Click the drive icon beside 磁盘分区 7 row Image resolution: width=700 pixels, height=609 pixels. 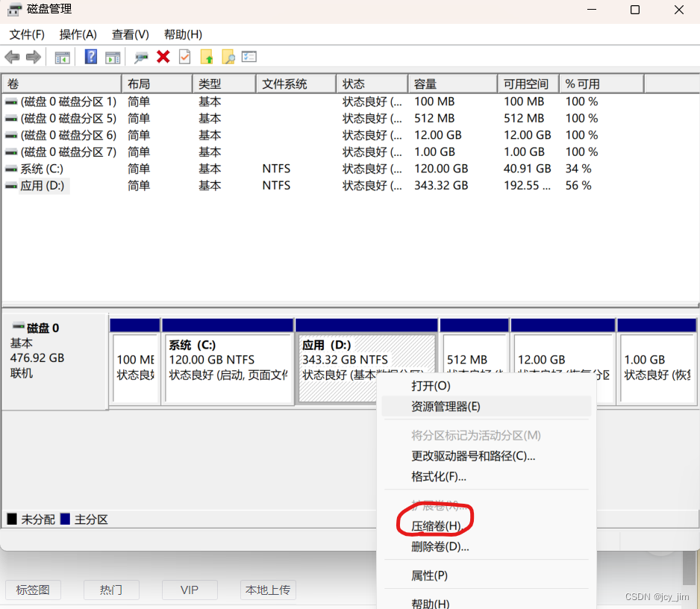11,152
